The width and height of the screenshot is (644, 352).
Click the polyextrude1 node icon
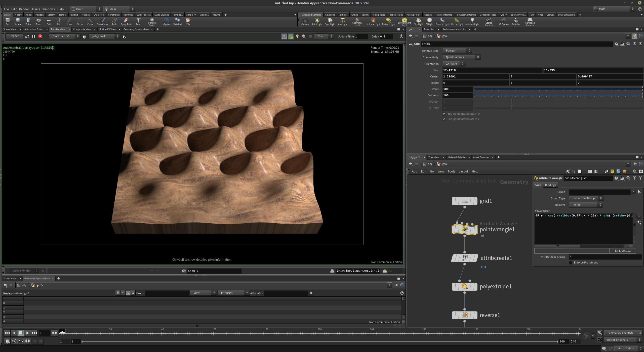point(464,286)
